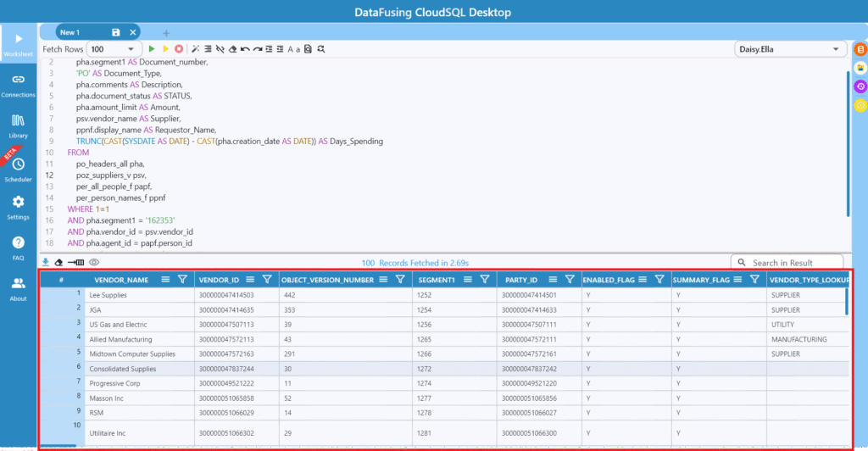The width and height of the screenshot is (868, 451).
Task: Filter the SEGMENT1 column
Action: pos(484,280)
